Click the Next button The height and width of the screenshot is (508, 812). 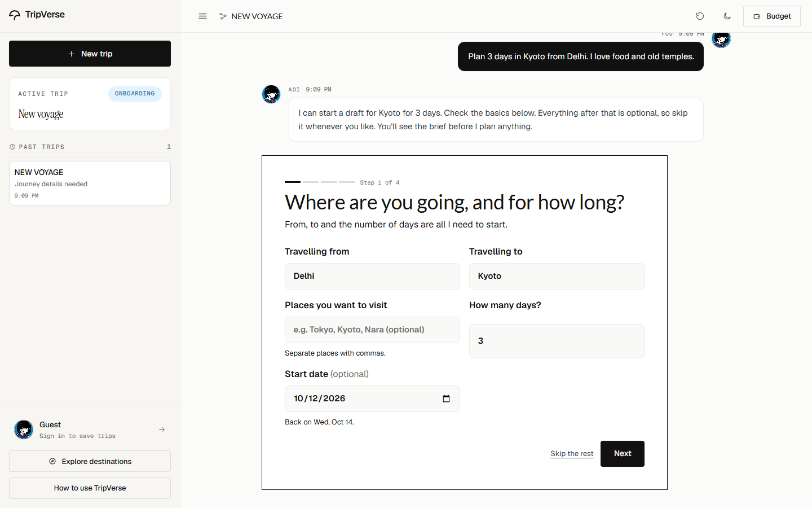pyautogui.click(x=623, y=454)
